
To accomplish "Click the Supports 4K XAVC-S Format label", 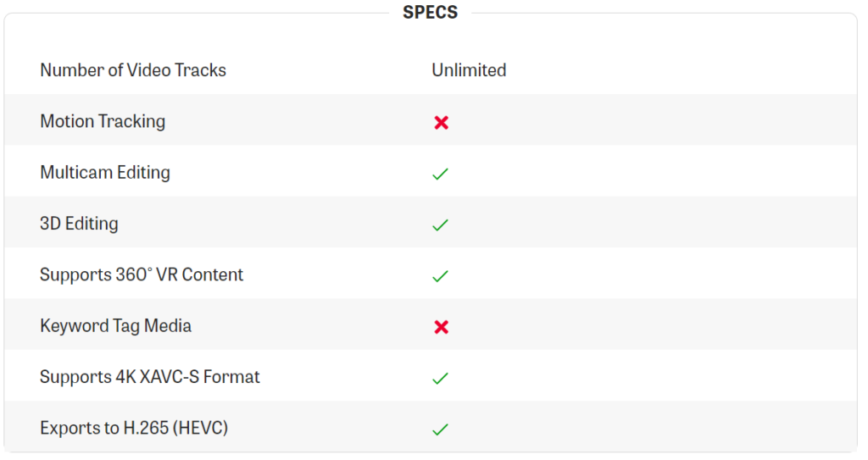I will pos(149,376).
